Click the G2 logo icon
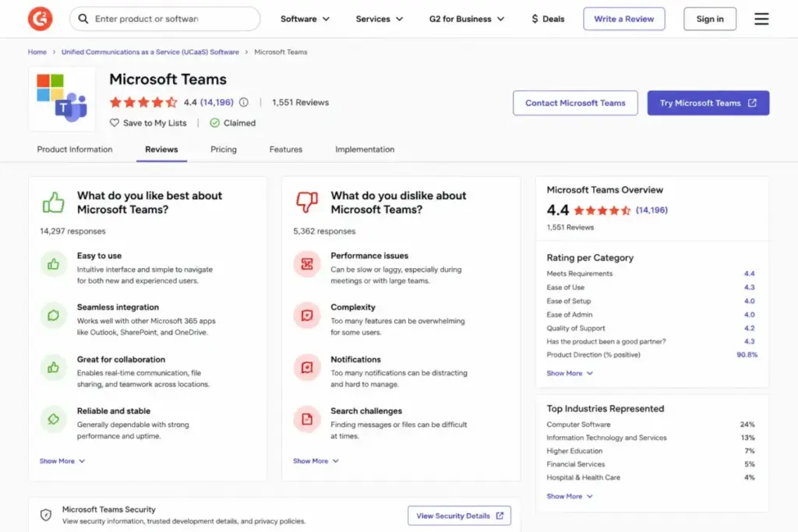798x532 pixels. (41, 19)
